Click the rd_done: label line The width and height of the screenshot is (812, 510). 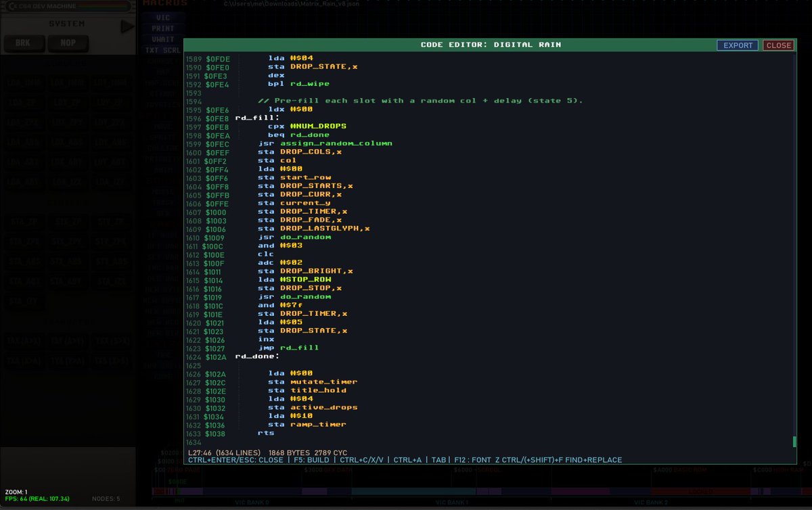256,356
